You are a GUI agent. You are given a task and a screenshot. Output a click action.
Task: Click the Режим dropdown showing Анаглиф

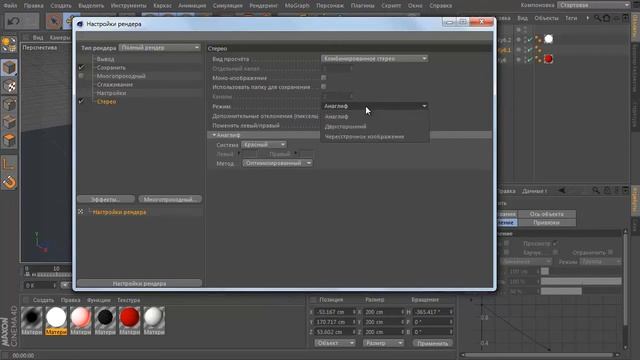(x=374, y=106)
